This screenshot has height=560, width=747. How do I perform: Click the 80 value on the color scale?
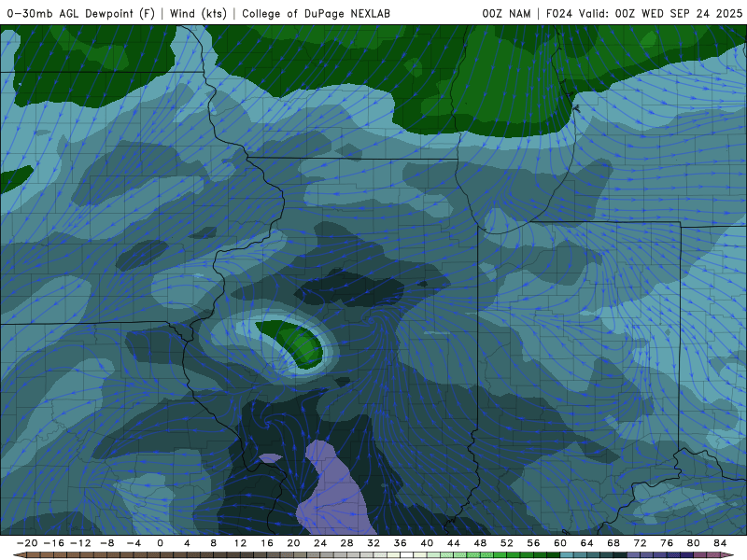(x=694, y=543)
